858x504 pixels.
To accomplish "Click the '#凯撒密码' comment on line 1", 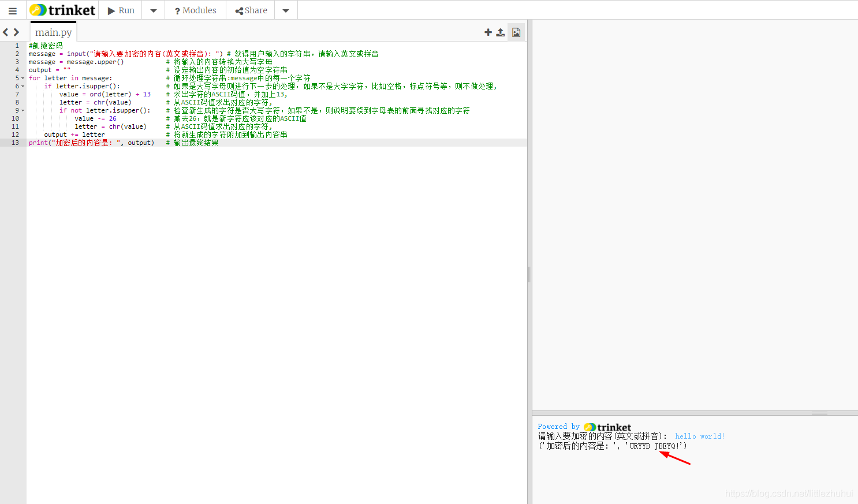I will 46,46.
